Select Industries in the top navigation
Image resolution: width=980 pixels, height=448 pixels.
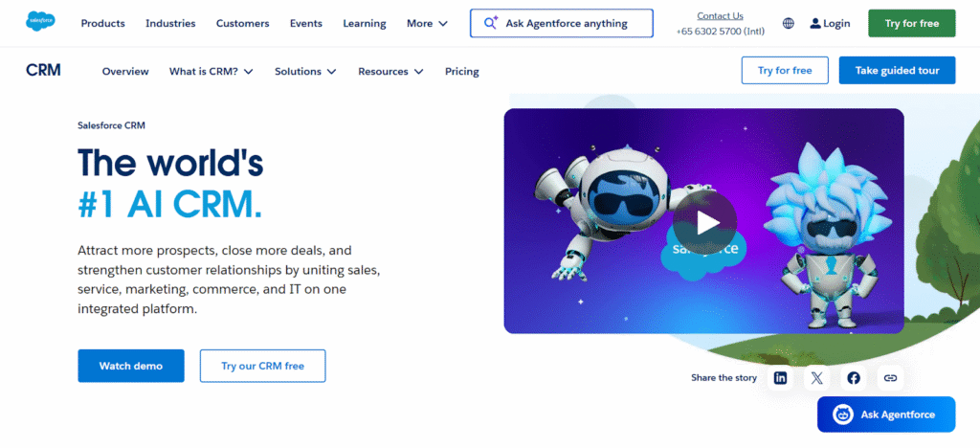pos(170,23)
